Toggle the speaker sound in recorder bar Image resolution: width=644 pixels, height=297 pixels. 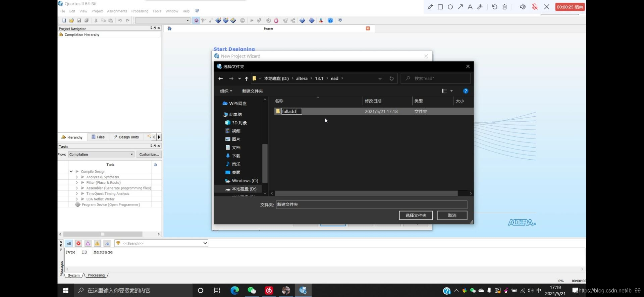point(523,7)
